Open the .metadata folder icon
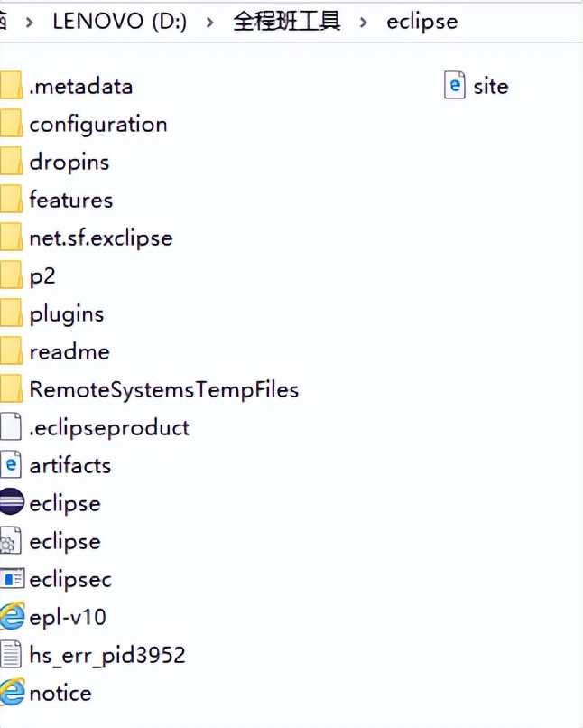This screenshot has width=583, height=728. (x=12, y=86)
